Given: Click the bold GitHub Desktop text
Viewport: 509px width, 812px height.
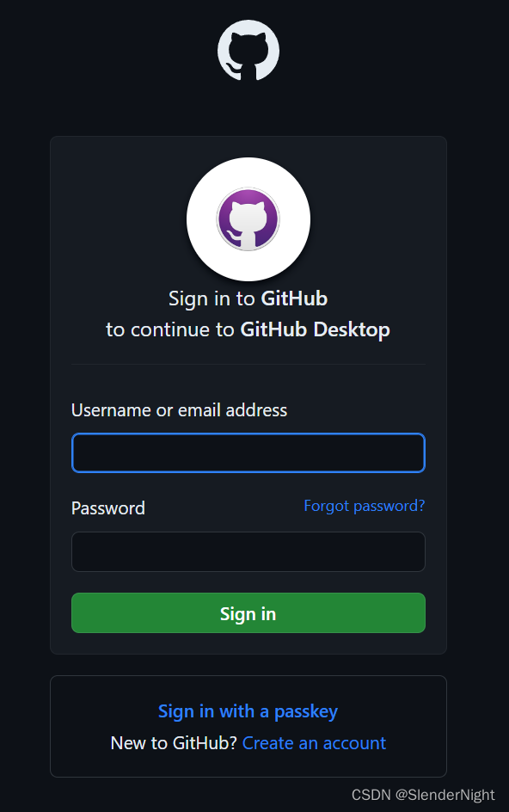Looking at the screenshot, I should 315,329.
